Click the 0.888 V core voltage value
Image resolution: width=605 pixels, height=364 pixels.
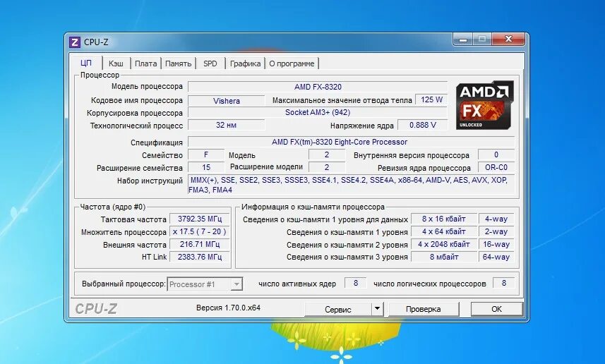pos(422,125)
